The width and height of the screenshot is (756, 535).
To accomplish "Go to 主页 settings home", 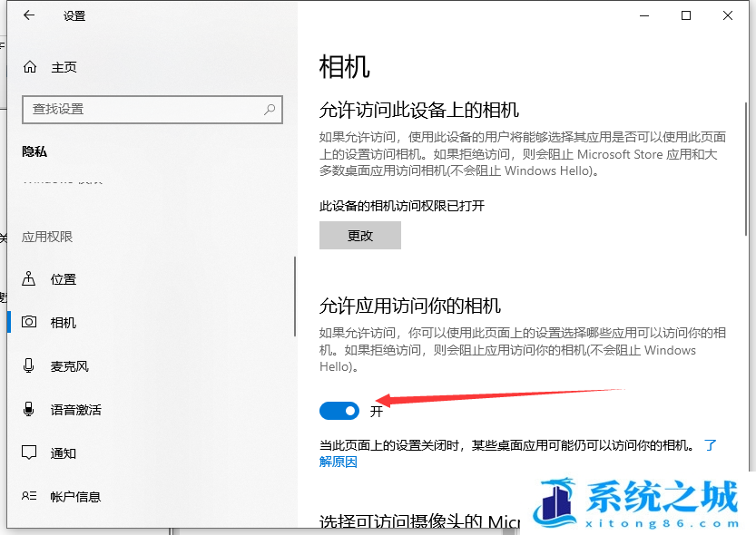I will [64, 67].
